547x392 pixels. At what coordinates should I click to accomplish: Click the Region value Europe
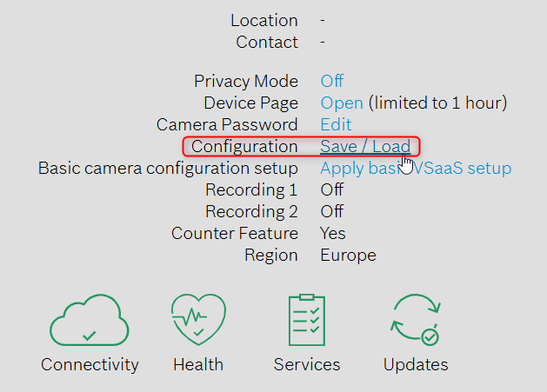click(348, 256)
